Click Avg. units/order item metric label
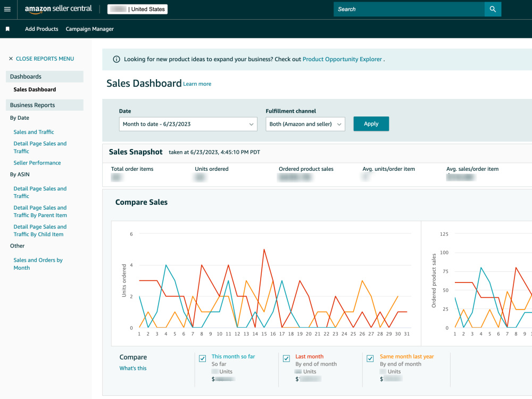 click(x=388, y=169)
